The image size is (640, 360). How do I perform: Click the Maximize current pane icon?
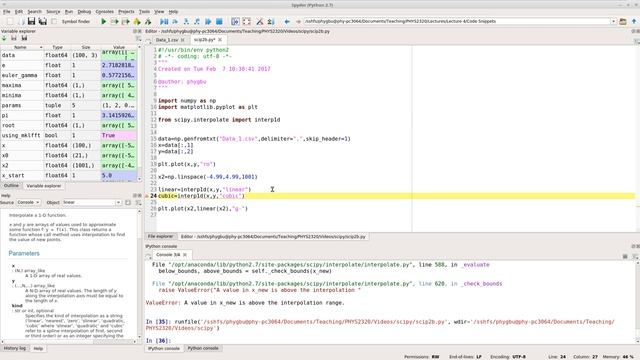pos(236,21)
